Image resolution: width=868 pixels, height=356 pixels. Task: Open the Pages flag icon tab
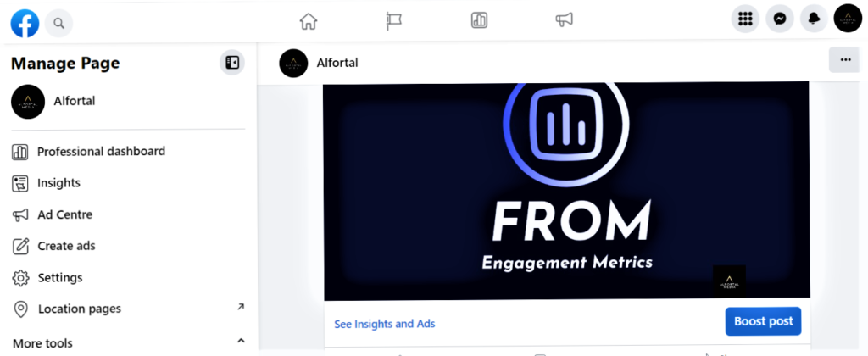[x=393, y=21]
